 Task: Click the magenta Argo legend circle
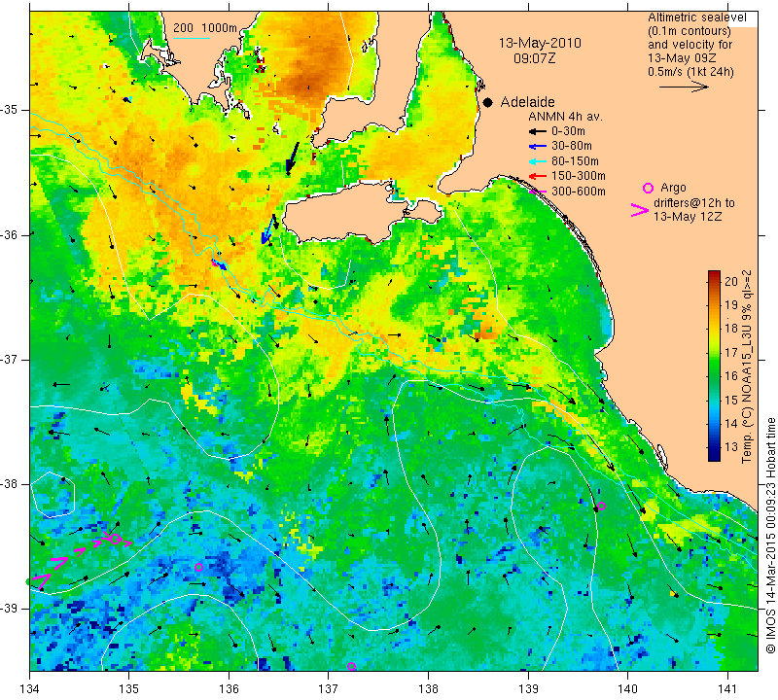tap(648, 188)
